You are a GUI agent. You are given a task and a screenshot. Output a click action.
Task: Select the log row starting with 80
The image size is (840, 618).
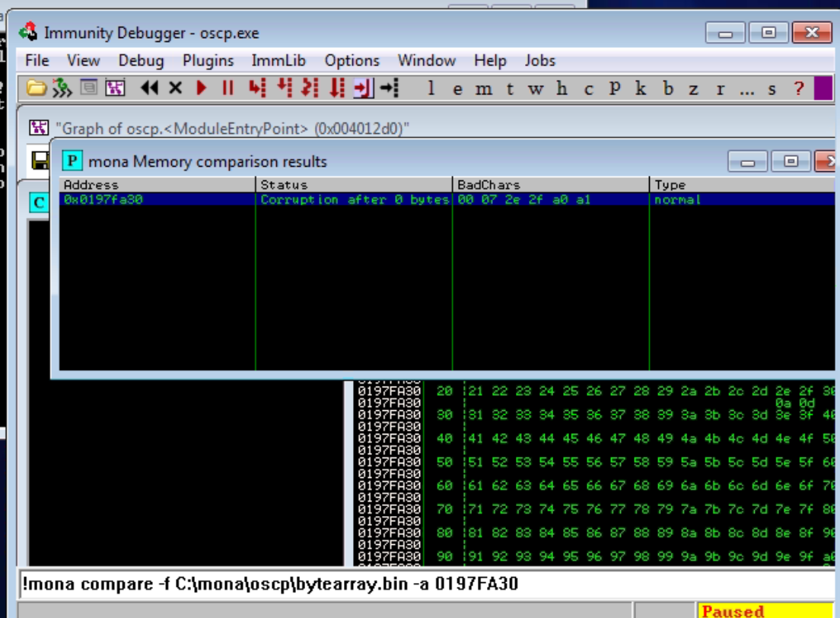pyautogui.click(x=595, y=533)
